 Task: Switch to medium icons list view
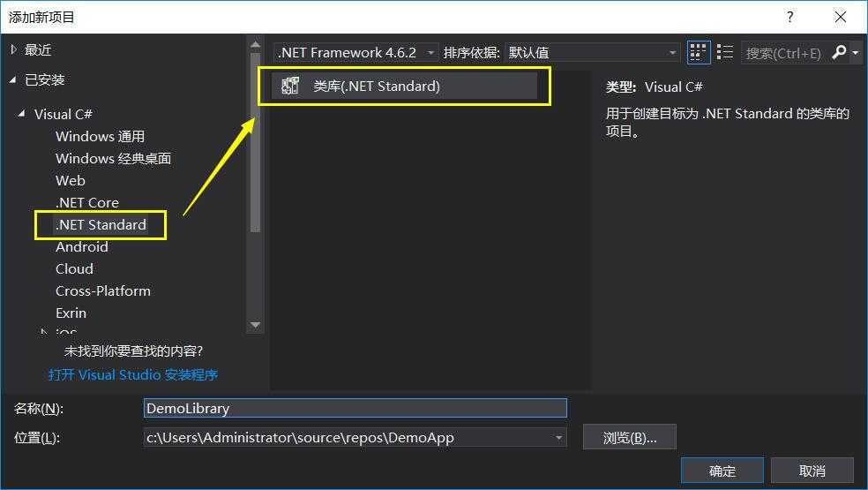coord(724,53)
